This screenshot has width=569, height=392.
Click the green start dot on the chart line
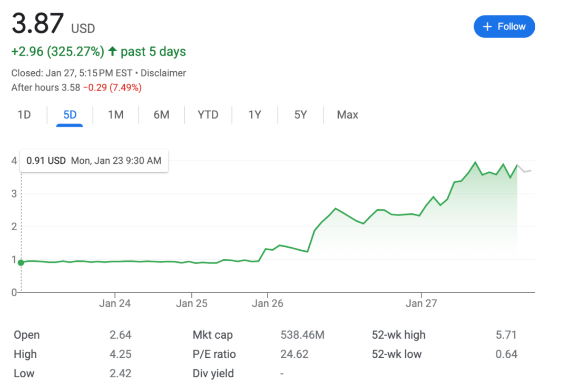point(21,262)
